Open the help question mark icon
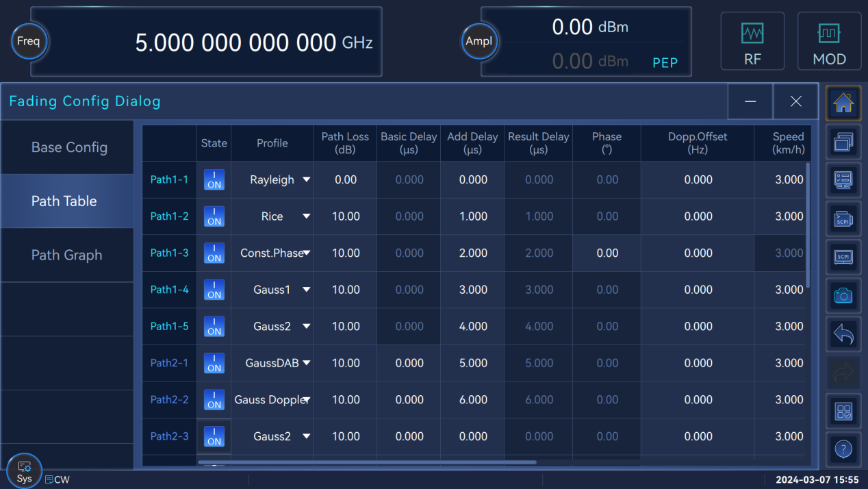This screenshot has width=868, height=489. [x=843, y=450]
